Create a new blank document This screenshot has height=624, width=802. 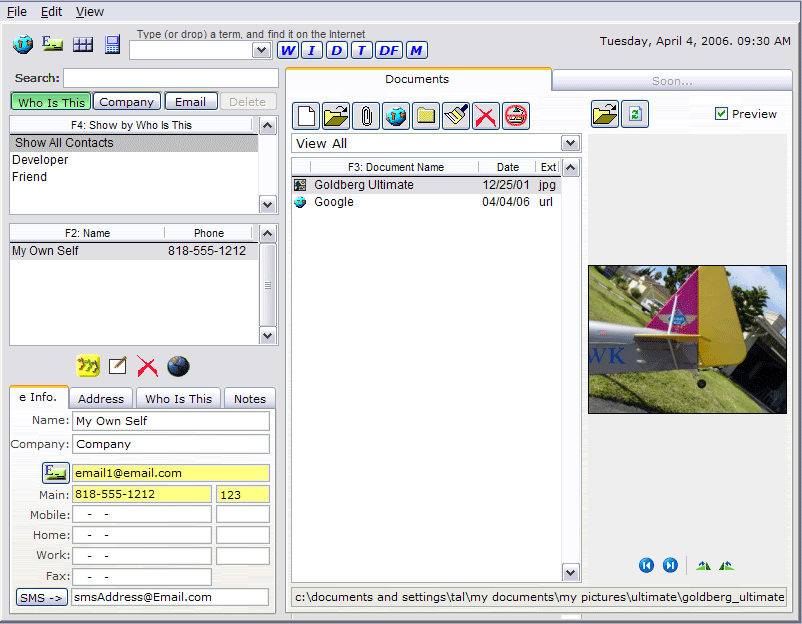coord(306,116)
